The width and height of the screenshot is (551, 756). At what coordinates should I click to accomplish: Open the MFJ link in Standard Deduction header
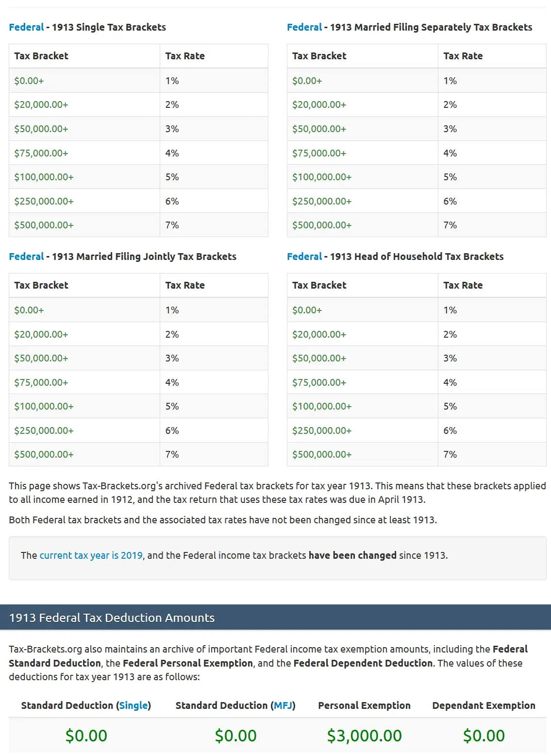coord(283,705)
